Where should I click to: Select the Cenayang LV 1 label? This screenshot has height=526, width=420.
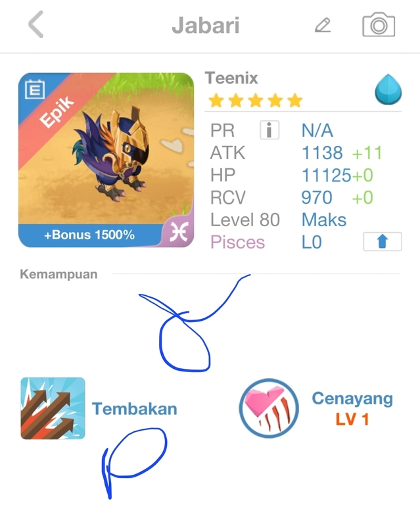click(x=352, y=408)
